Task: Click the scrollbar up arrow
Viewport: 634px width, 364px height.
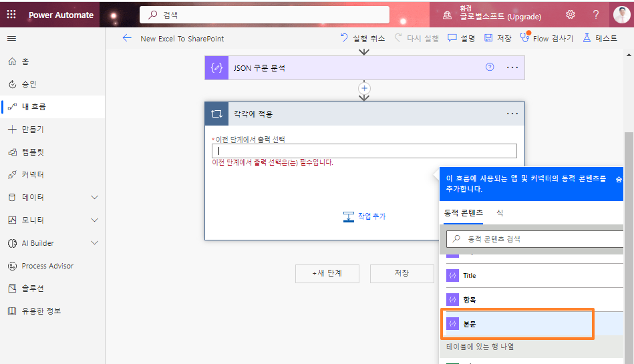Action: [x=629, y=55]
